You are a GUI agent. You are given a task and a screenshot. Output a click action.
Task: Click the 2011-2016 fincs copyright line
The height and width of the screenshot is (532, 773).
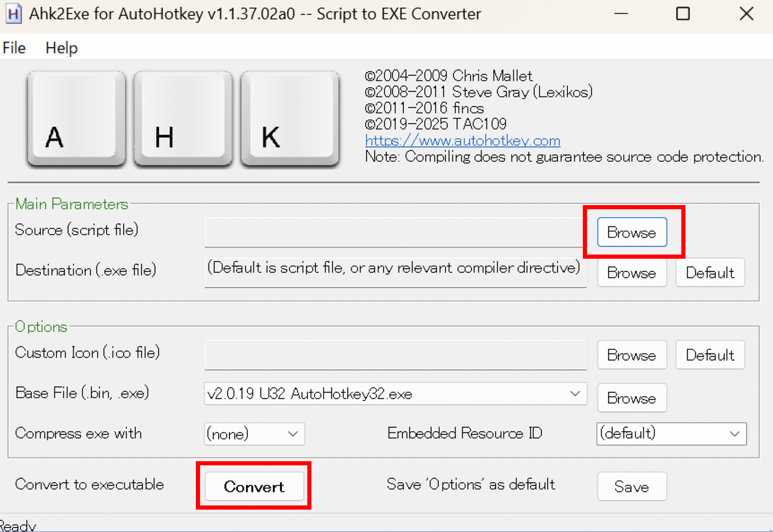point(425,108)
